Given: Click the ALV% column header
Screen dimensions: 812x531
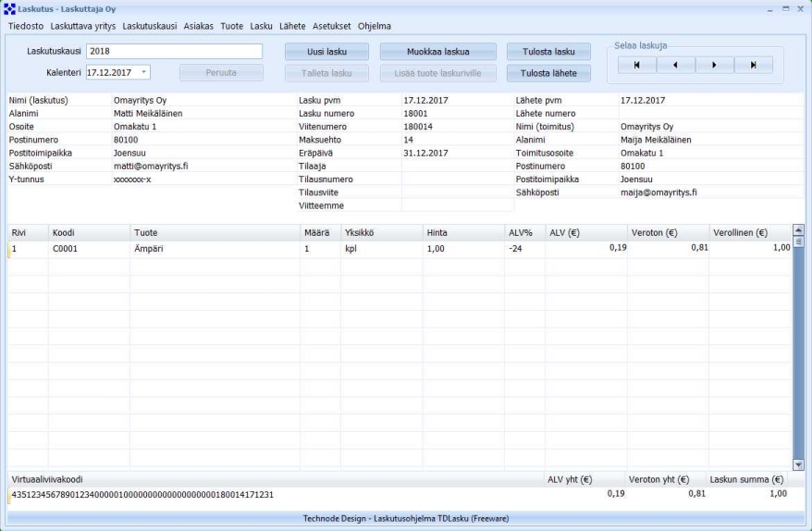Looking at the screenshot, I should coord(524,232).
